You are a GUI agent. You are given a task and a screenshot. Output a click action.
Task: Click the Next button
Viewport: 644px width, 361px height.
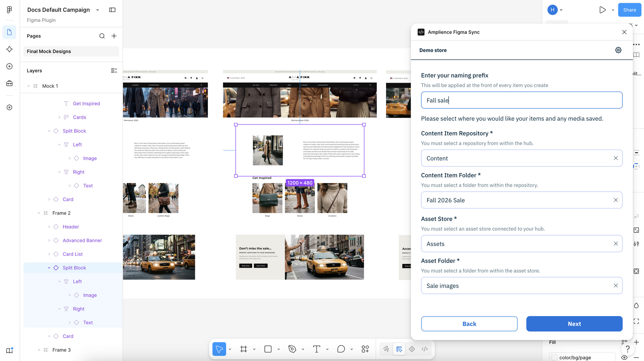coord(574,324)
